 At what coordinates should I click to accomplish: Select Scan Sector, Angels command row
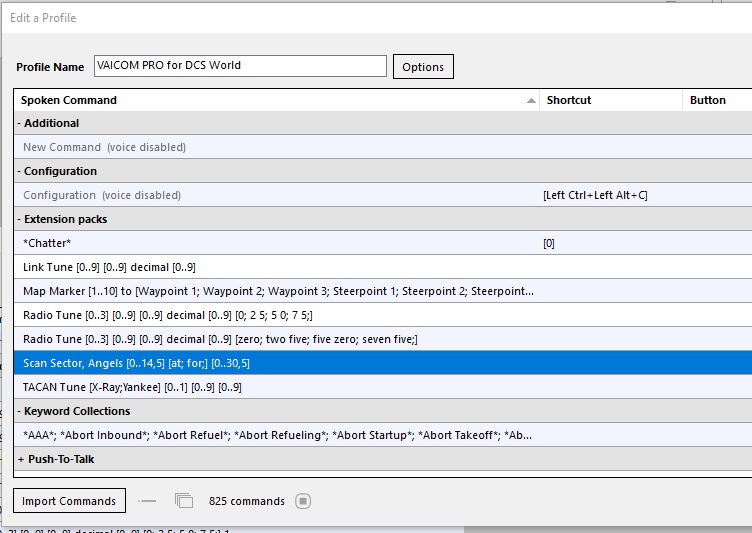click(383, 363)
